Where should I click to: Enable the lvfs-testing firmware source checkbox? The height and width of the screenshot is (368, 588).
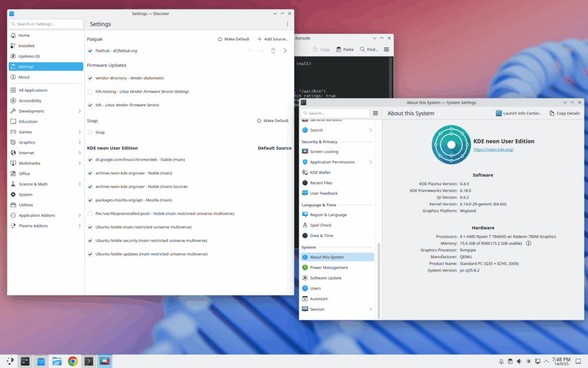click(90, 91)
